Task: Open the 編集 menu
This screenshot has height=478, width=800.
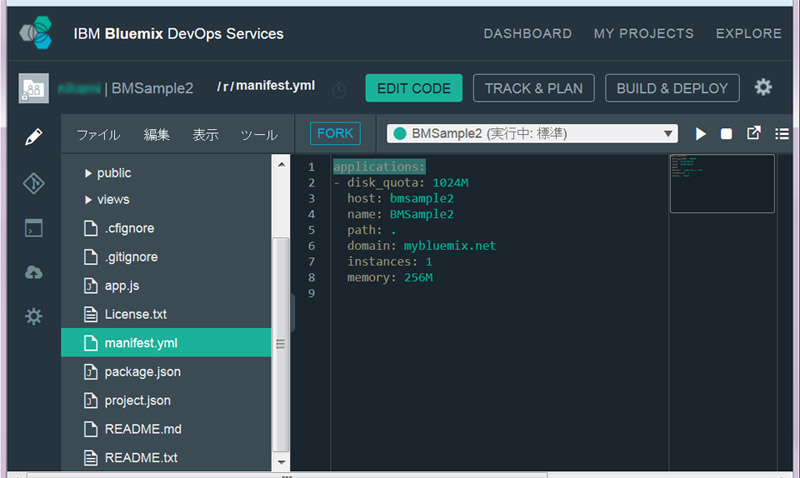Action: (157, 135)
